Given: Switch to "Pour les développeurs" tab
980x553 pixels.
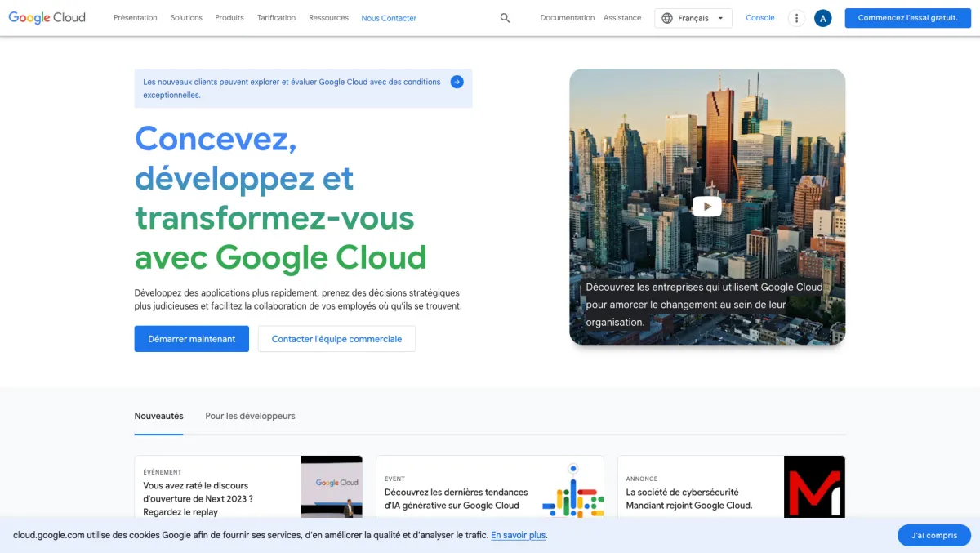Looking at the screenshot, I should pyautogui.click(x=251, y=417).
